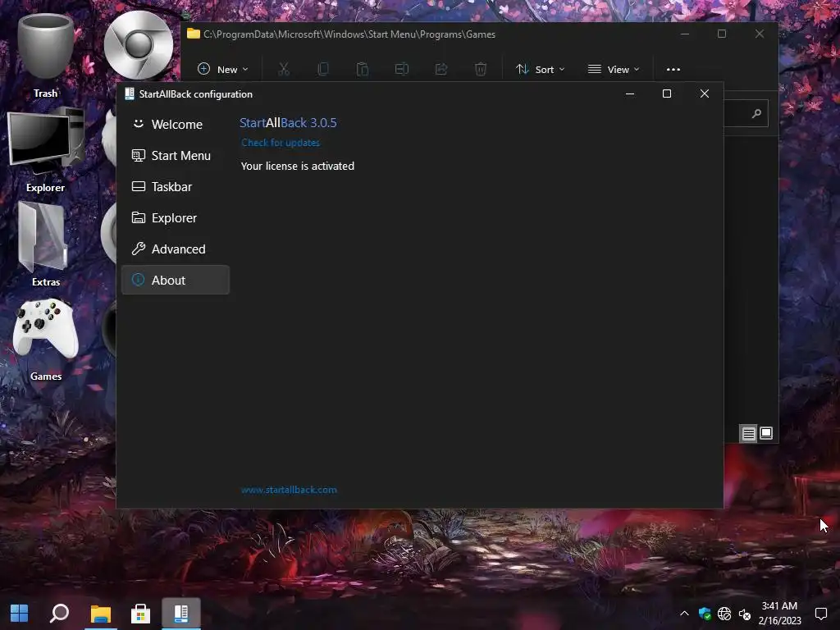Screen dimensions: 840x630
Task: Close the StartAllBack configuration window
Action: tap(705, 94)
